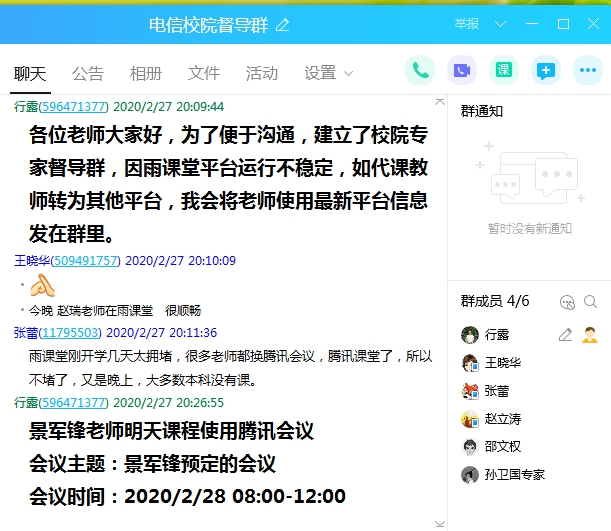611x531 pixels.
Task: Open the more options ellipsis icon
Action: pos(588,70)
